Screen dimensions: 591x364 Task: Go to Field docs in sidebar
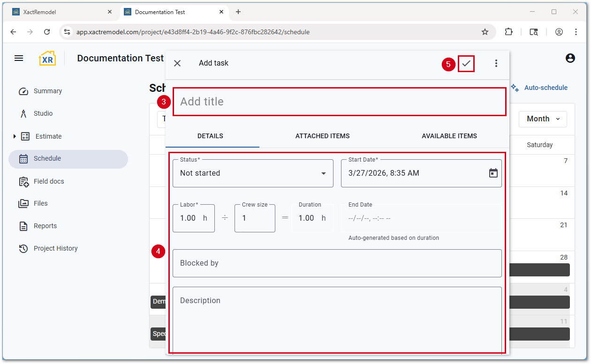48,181
